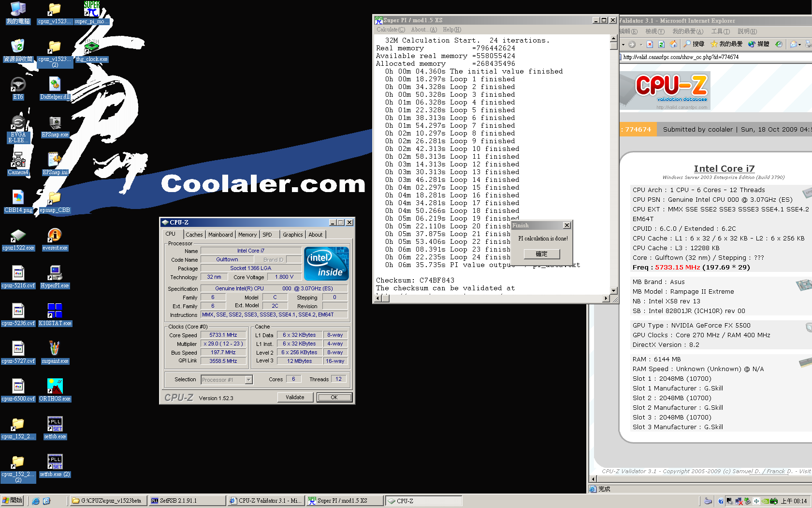The image size is (812, 508).
Task: Click the CPU-Z logo banner on validator page
Action: tap(666, 91)
